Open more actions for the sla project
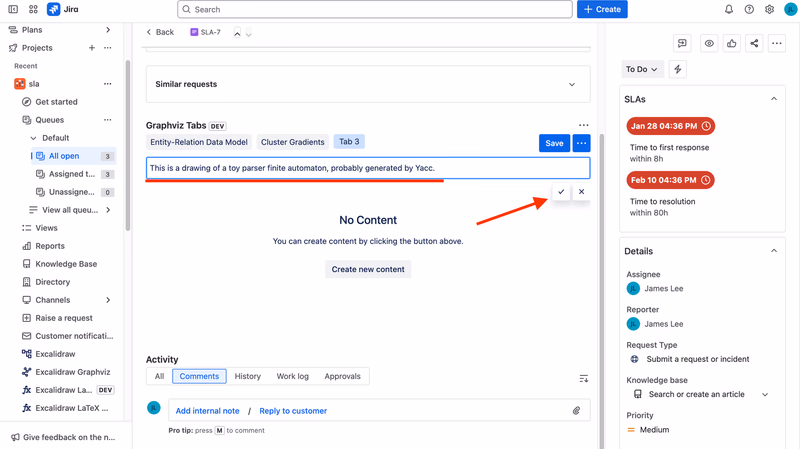 click(x=108, y=84)
